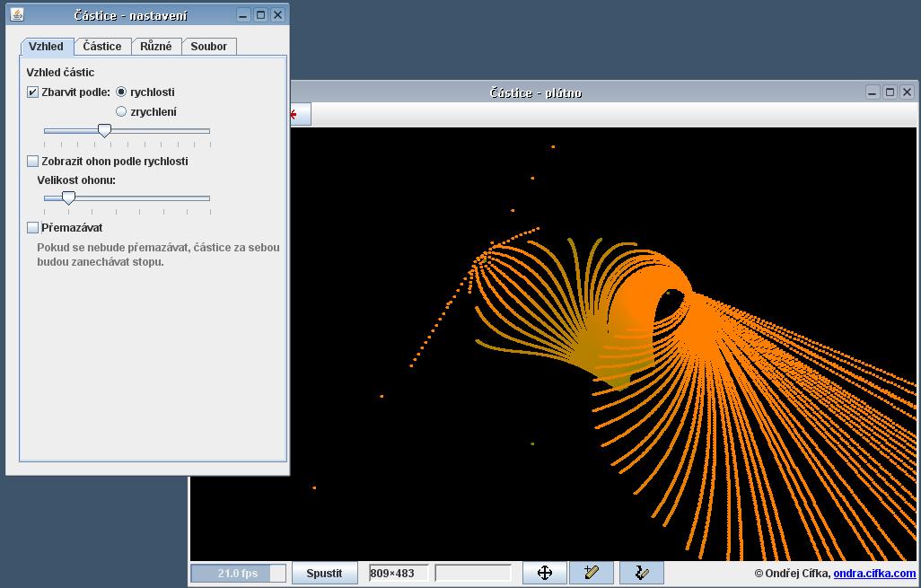Choose the 'rychlosti' radio option
This screenshot has width=921, height=588.
pyautogui.click(x=121, y=92)
